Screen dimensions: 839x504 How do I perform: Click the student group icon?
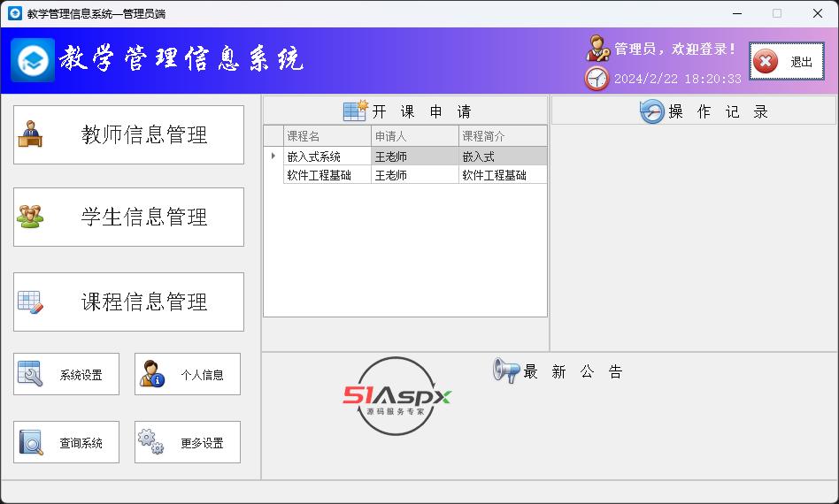click(30, 217)
